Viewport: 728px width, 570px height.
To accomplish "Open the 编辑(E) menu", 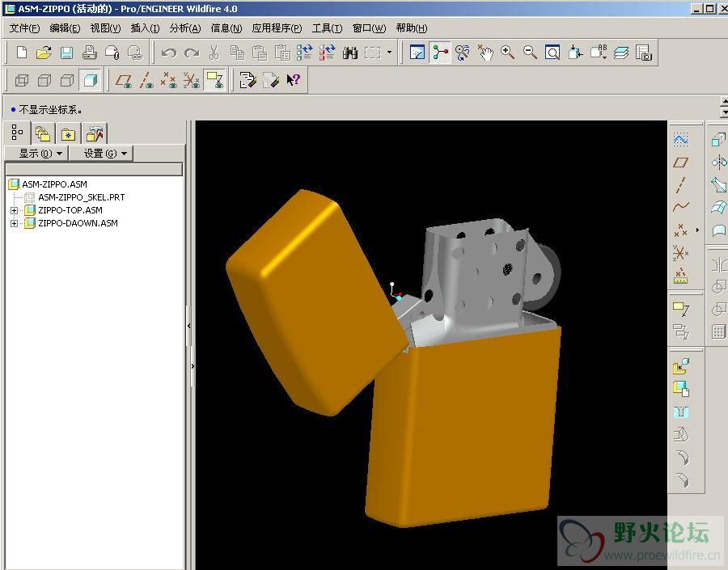I will click(65, 28).
